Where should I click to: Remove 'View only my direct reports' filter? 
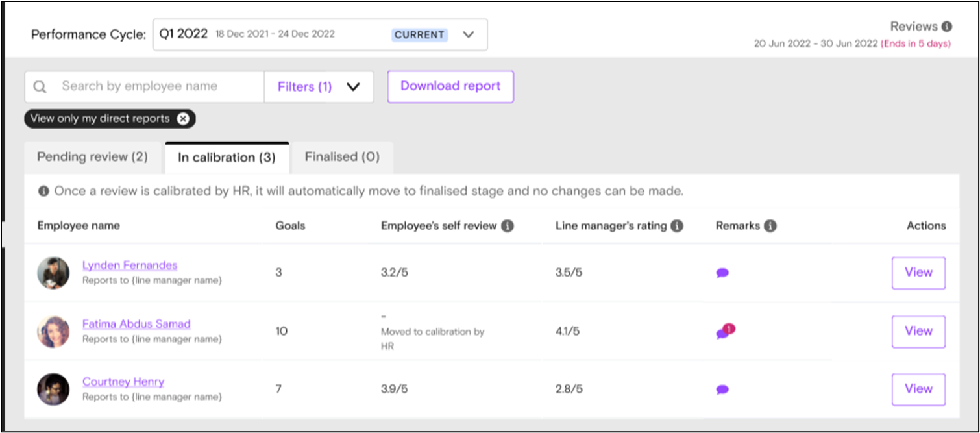(184, 119)
